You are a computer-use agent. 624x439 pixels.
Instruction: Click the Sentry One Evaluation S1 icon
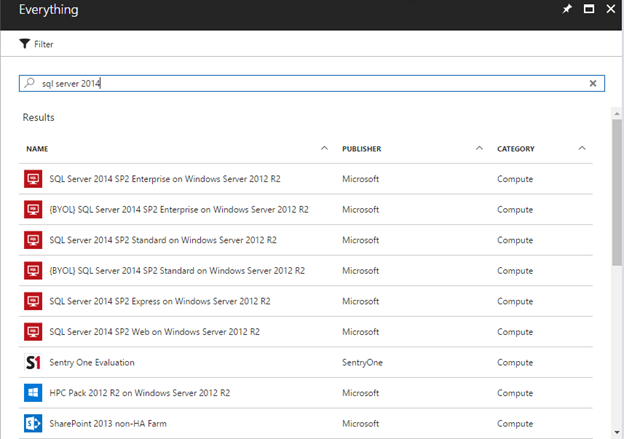point(32,362)
